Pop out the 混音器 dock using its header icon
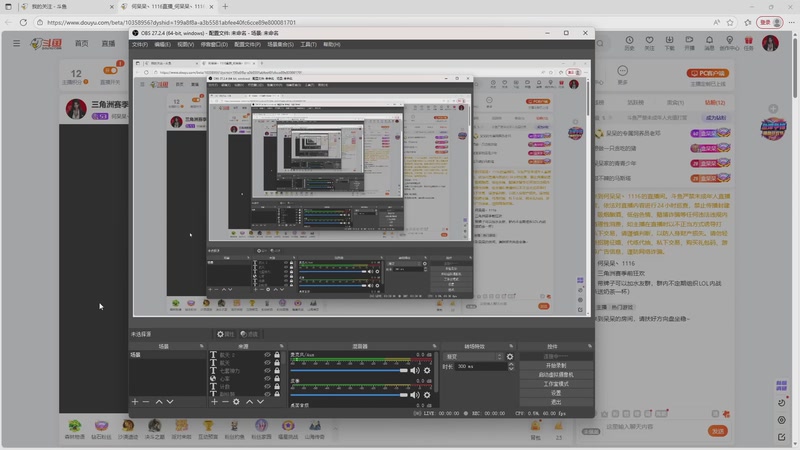This screenshot has width=800, height=450. 435,346
